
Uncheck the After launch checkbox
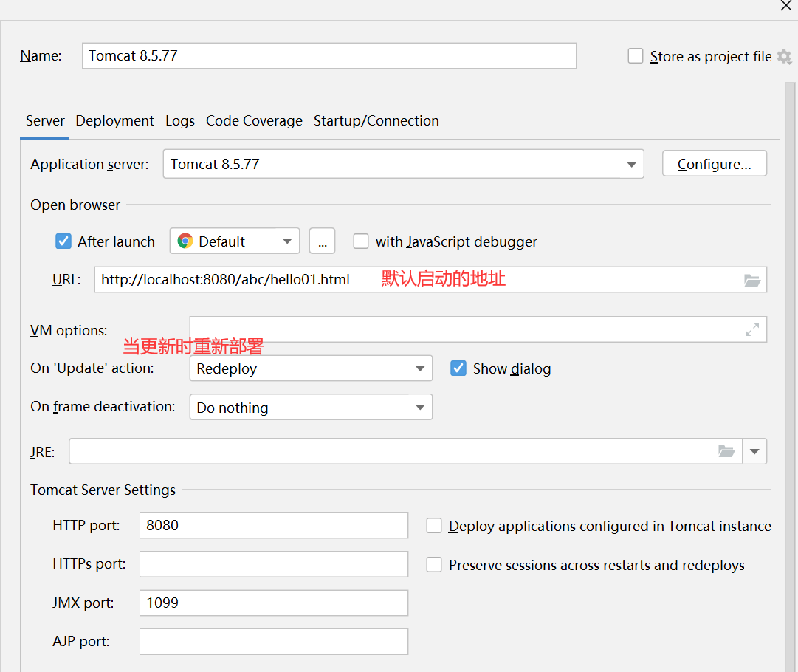click(x=63, y=241)
